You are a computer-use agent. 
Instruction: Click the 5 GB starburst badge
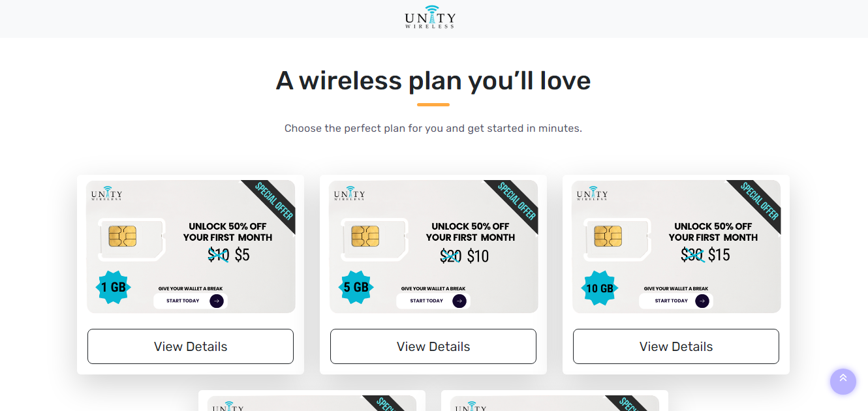pyautogui.click(x=356, y=287)
